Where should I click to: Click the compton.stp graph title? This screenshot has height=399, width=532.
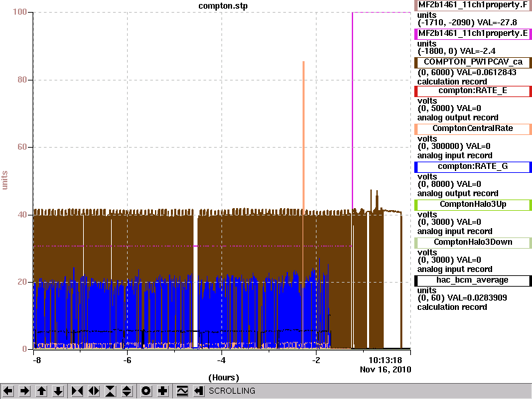tap(223, 6)
